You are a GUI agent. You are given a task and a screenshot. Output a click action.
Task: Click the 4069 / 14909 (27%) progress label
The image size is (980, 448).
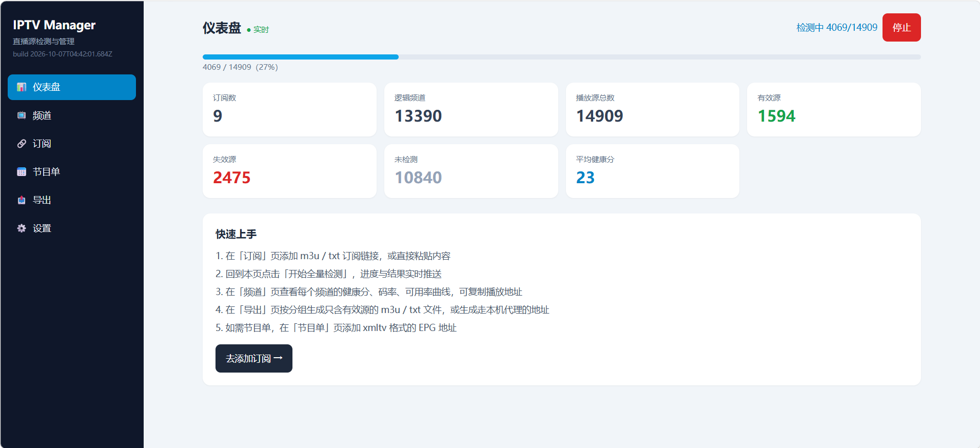pyautogui.click(x=240, y=67)
